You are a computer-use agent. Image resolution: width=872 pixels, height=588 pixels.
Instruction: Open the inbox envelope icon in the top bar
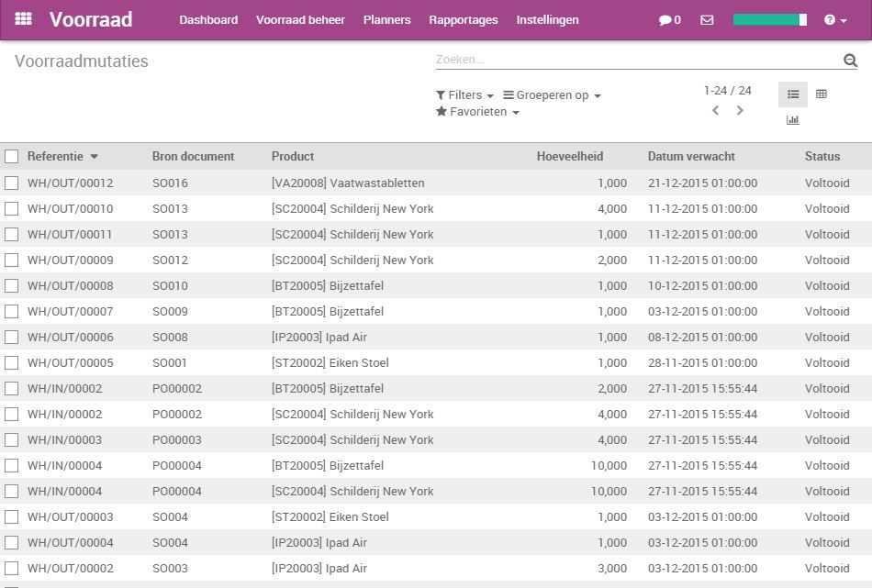706,19
